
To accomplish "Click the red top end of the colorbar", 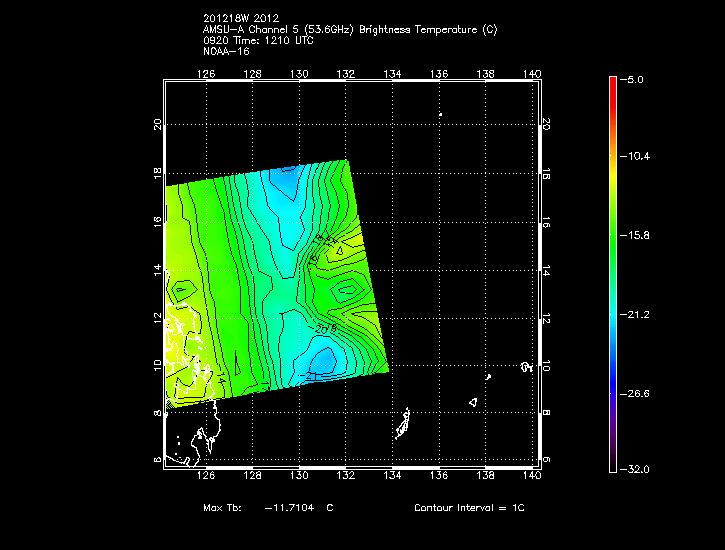I will (x=612, y=82).
